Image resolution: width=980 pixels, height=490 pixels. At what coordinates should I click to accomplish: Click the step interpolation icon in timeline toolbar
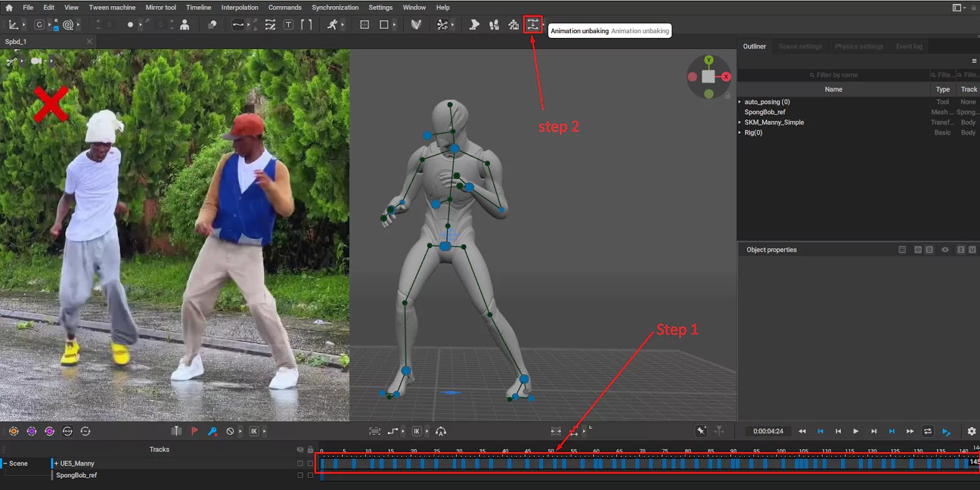coord(393,431)
